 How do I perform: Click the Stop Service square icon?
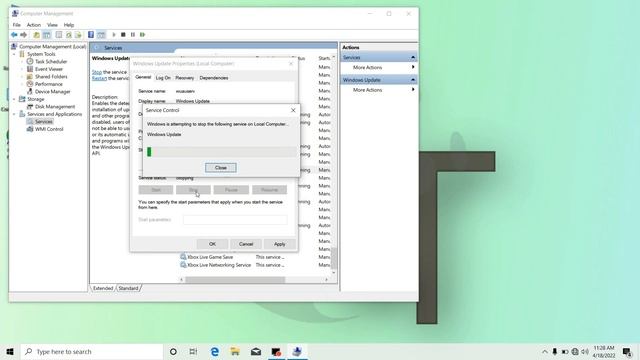(x=123, y=35)
